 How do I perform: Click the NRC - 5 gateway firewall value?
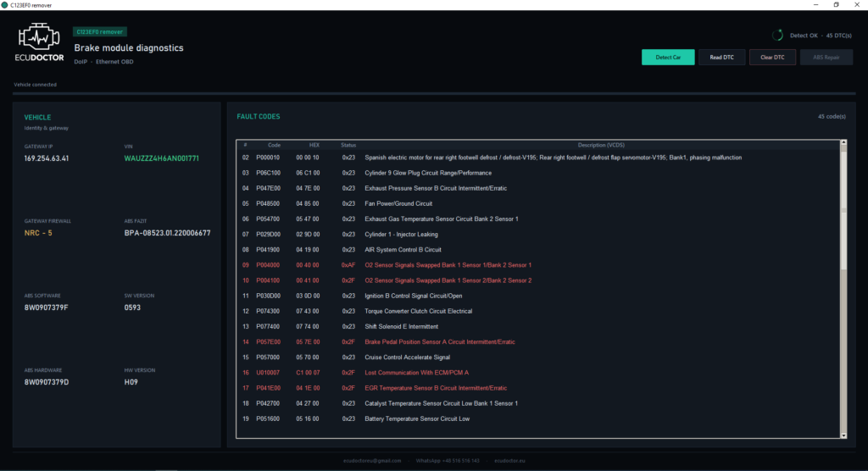(x=38, y=233)
